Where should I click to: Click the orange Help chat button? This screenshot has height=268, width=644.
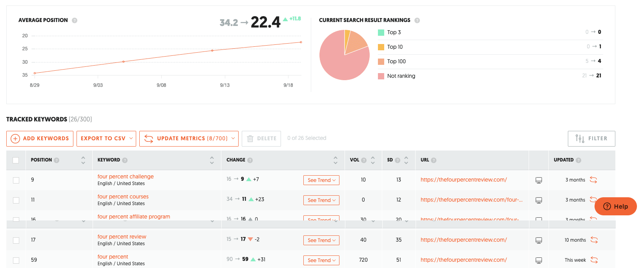point(615,206)
